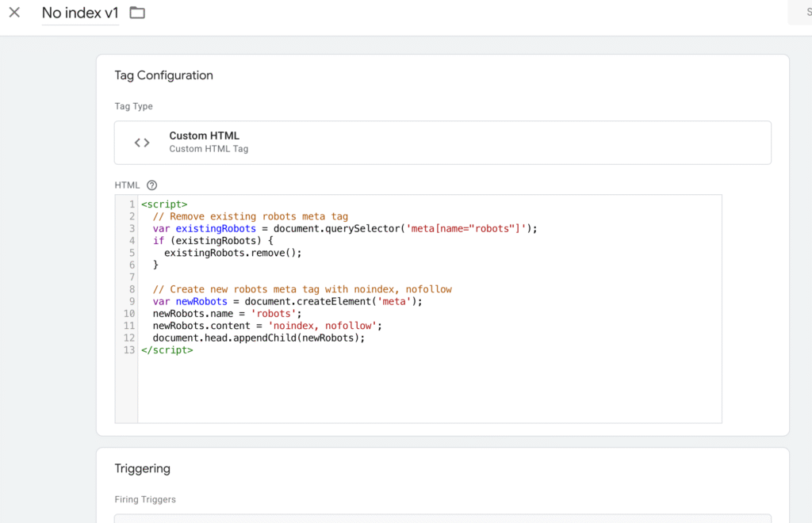Click the 'Custom HTML Tag' subtitle text
Screen dimensions: 812x523
(x=209, y=149)
